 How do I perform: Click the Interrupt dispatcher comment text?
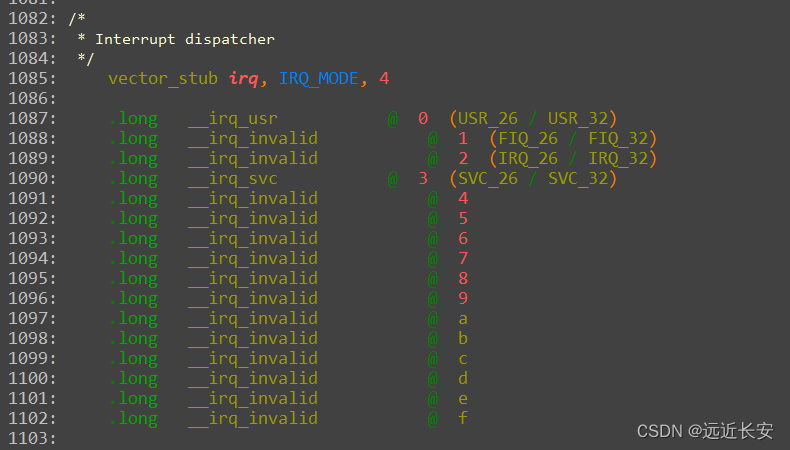(x=184, y=39)
